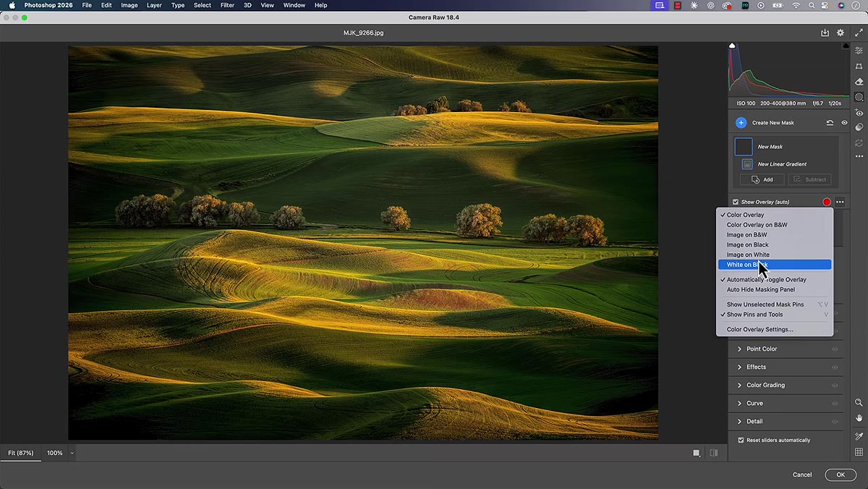Select the Zoom magnifier tool
This screenshot has width=868, height=489.
[x=859, y=403]
